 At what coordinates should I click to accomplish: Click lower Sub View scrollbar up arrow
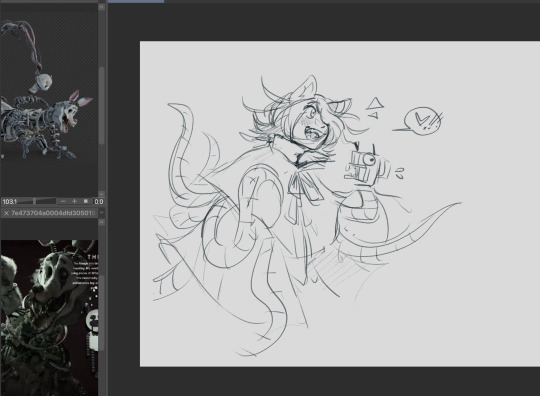101,222
